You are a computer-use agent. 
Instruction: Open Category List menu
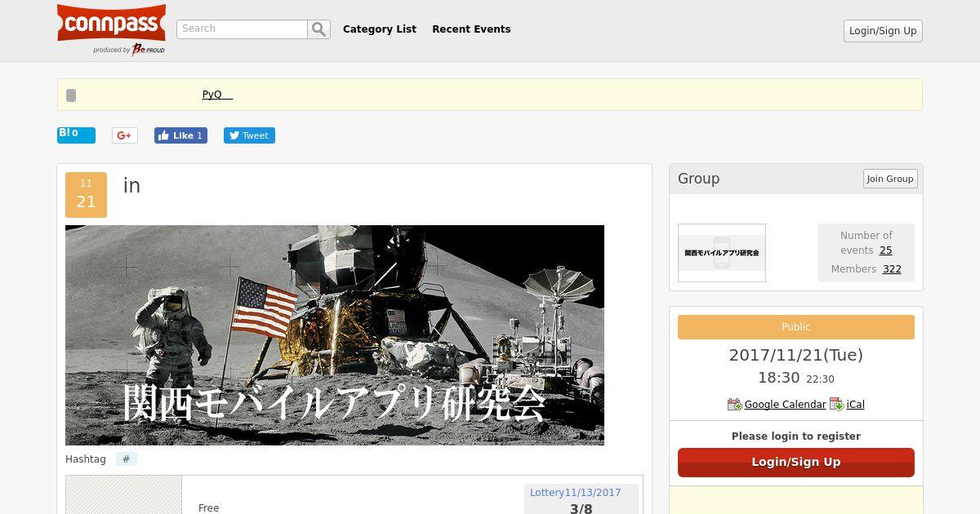(380, 29)
